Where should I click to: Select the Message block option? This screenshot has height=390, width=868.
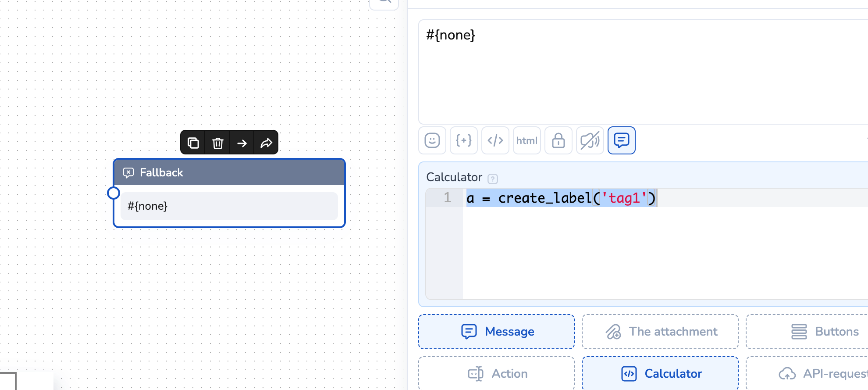pos(496,332)
